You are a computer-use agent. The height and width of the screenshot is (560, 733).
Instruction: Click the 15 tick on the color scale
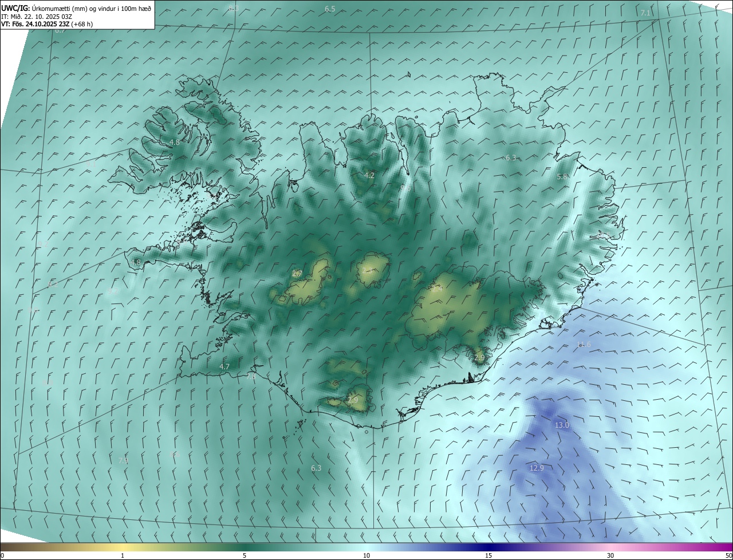click(488, 555)
